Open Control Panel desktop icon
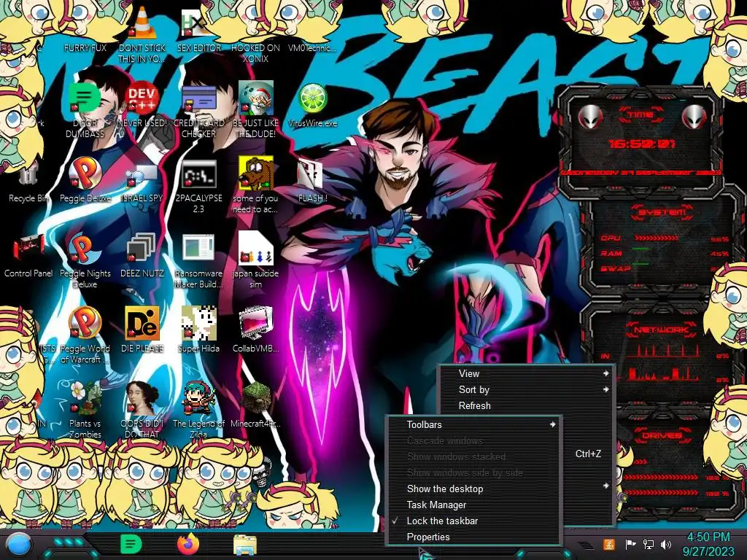The width and height of the screenshot is (747, 560). [28, 256]
